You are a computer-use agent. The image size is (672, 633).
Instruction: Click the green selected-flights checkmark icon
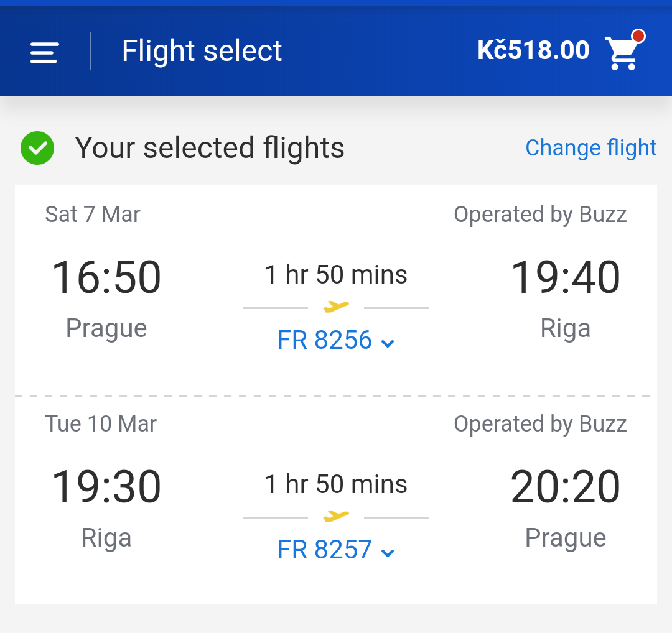click(37, 148)
